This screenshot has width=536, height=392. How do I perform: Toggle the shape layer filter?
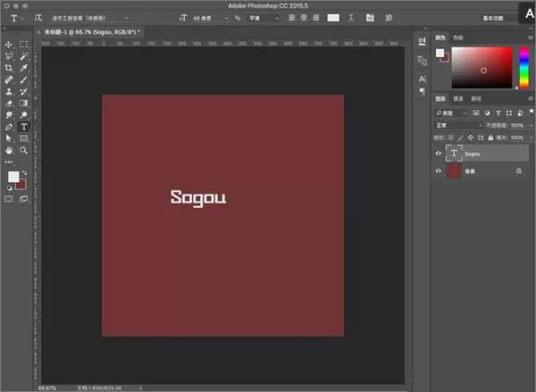point(509,113)
